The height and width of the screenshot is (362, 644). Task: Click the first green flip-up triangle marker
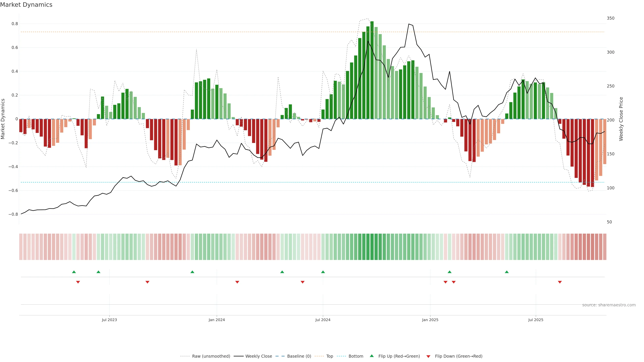(74, 272)
